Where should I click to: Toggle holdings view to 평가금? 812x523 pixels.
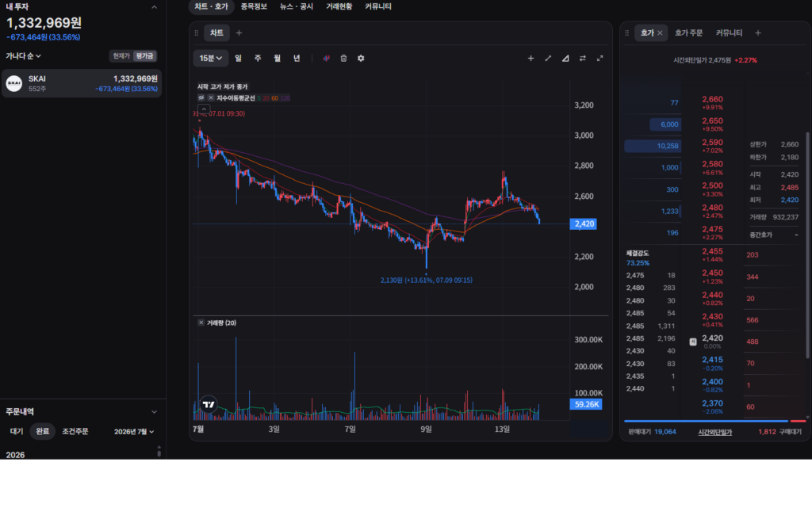[144, 56]
